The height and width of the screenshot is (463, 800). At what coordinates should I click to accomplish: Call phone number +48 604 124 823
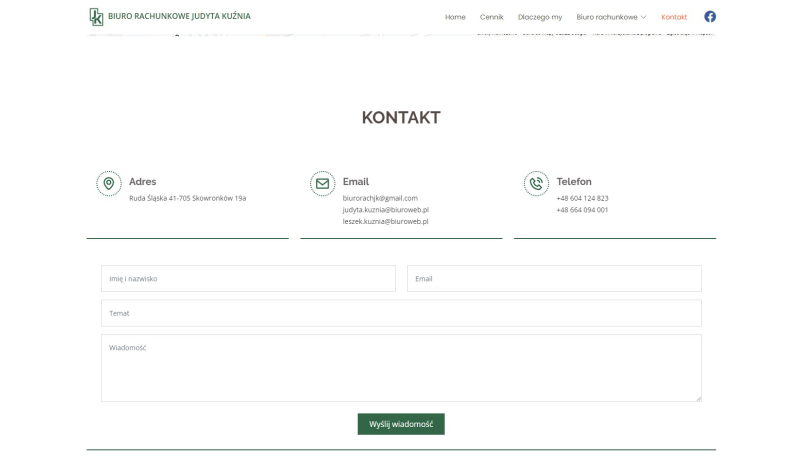click(x=582, y=198)
